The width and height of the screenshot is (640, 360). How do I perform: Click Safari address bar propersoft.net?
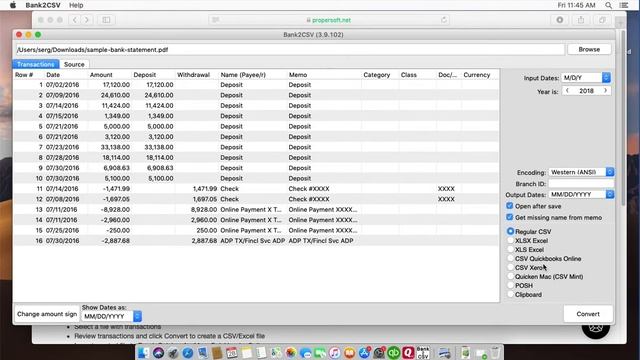click(x=329, y=20)
